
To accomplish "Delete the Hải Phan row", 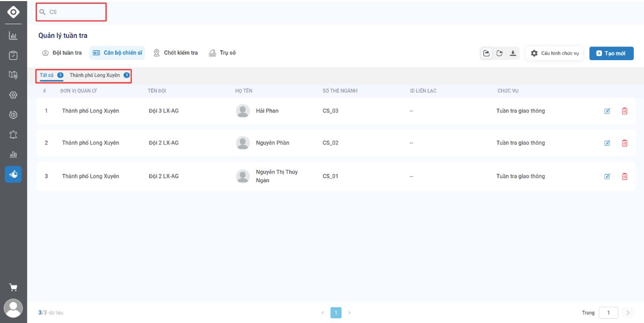I will coord(624,111).
